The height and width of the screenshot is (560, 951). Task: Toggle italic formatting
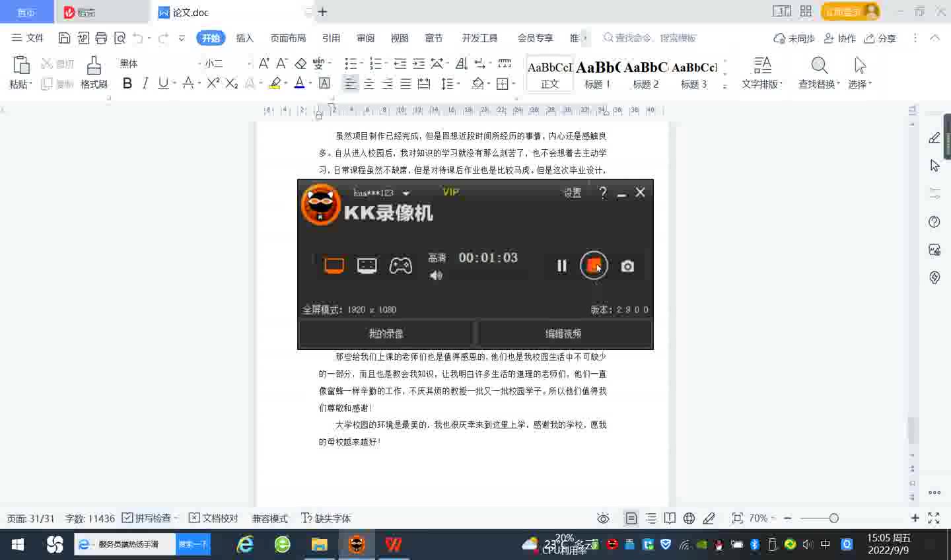(145, 83)
